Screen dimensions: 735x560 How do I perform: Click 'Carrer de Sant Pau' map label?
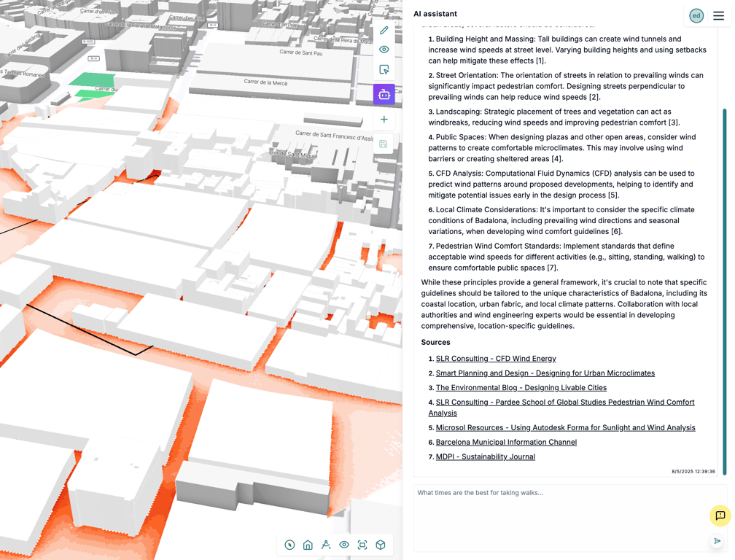pos(301,52)
